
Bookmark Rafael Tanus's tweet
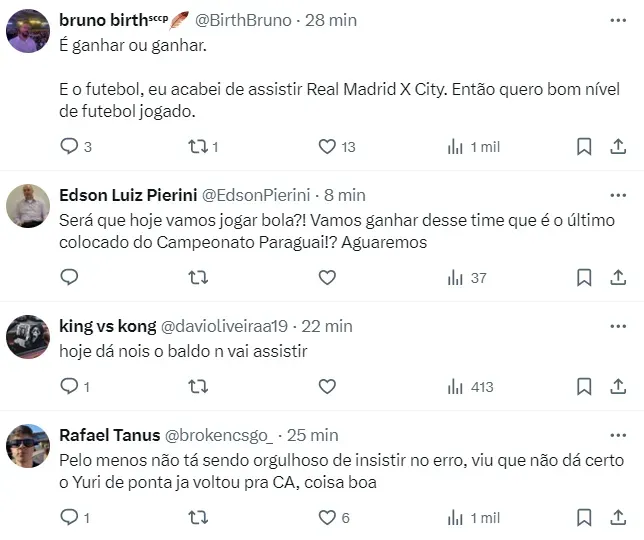[x=584, y=517]
